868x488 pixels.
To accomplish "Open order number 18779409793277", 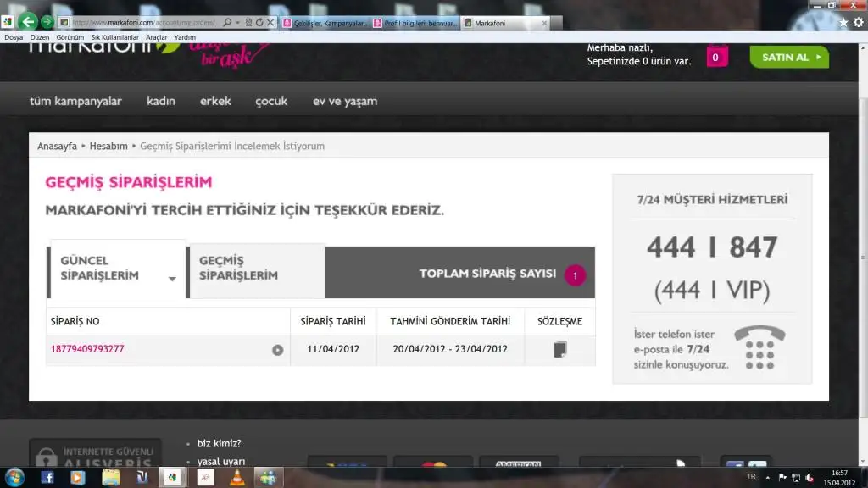I will 87,349.
